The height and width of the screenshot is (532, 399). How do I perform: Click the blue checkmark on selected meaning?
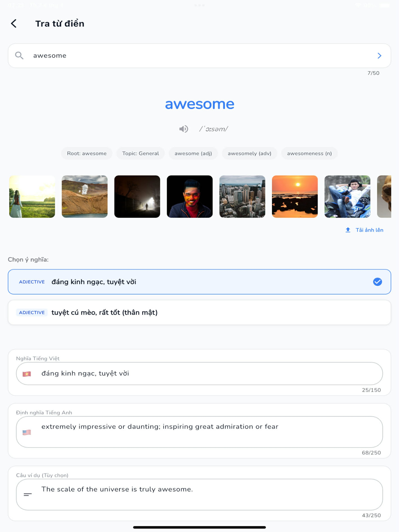point(377,282)
